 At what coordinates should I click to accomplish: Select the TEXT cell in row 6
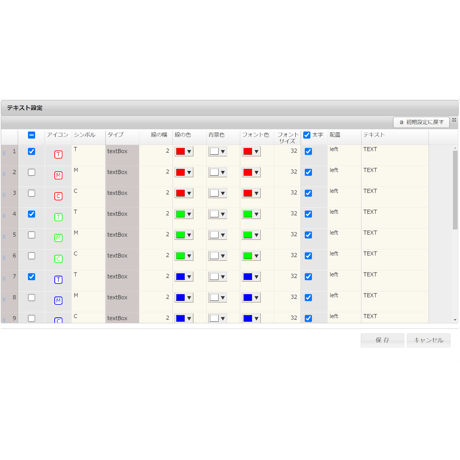pos(395,260)
